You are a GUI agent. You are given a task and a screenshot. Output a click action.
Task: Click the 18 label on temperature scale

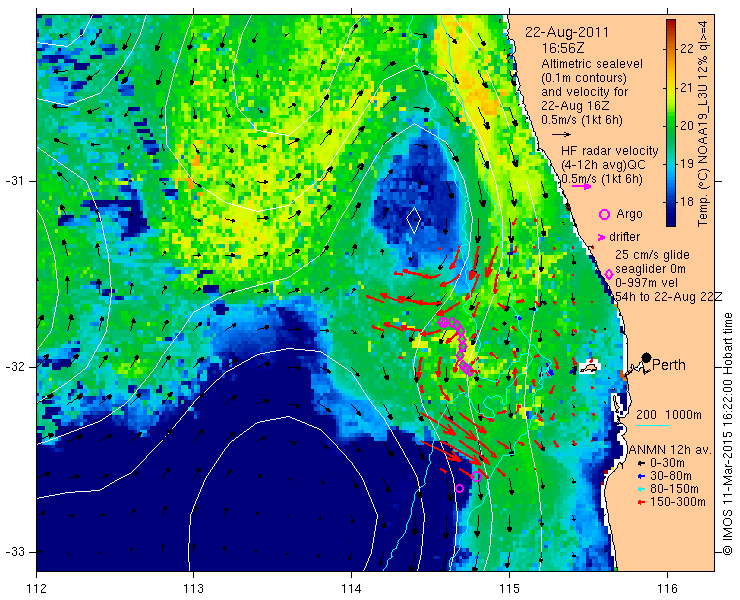click(688, 202)
